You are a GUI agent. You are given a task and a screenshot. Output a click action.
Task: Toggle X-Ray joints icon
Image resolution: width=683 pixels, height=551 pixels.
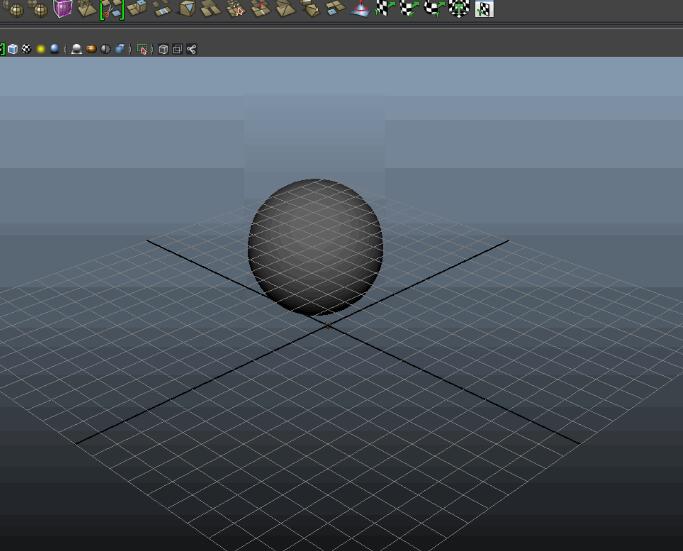click(x=191, y=48)
